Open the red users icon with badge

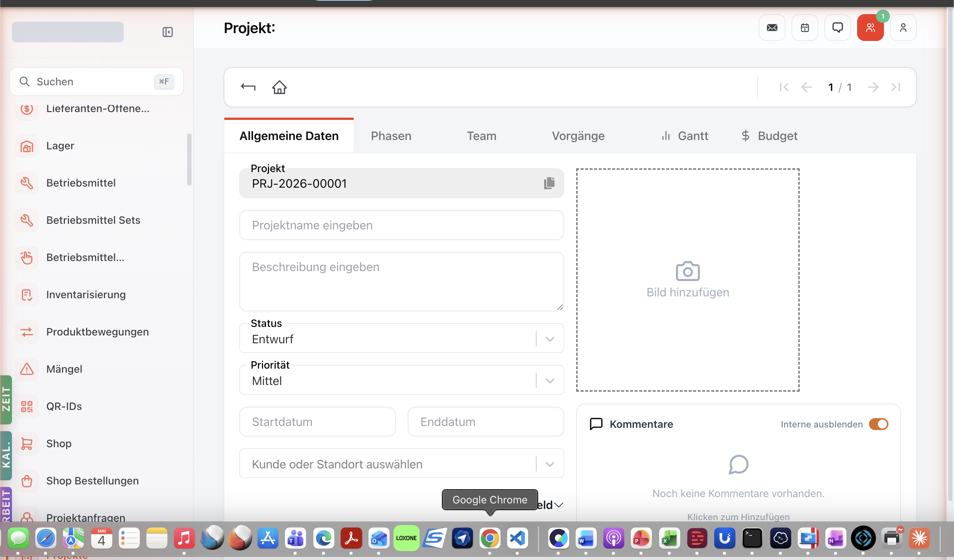point(870,28)
